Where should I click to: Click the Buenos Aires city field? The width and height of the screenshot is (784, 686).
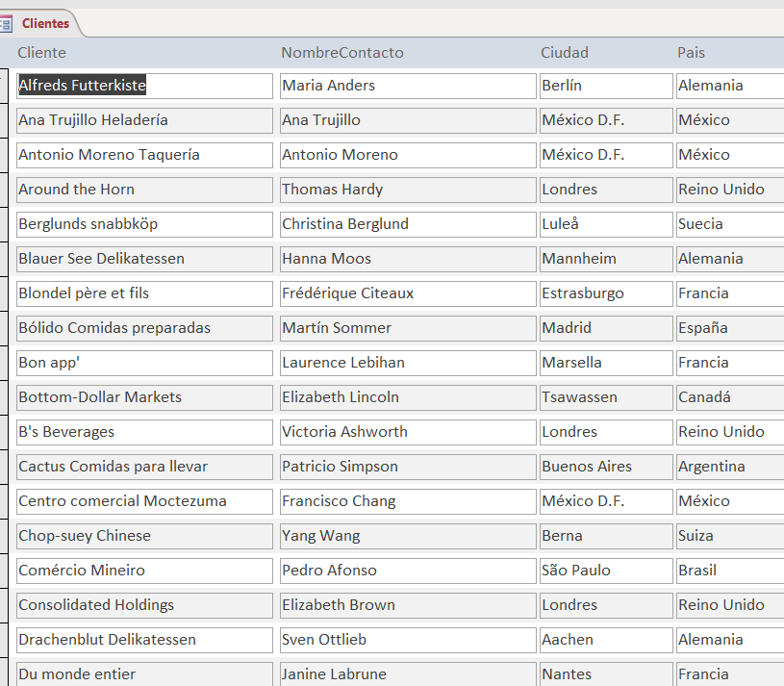click(605, 467)
